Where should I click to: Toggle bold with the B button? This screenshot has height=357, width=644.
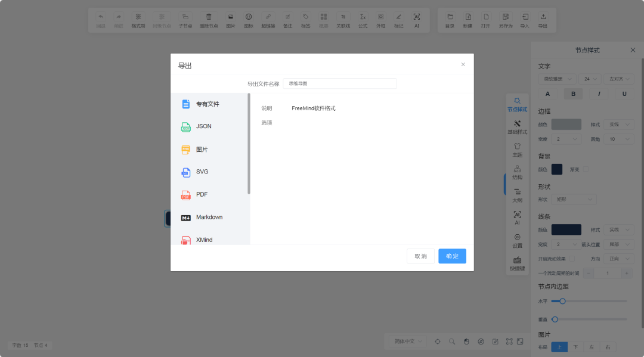[x=573, y=94]
